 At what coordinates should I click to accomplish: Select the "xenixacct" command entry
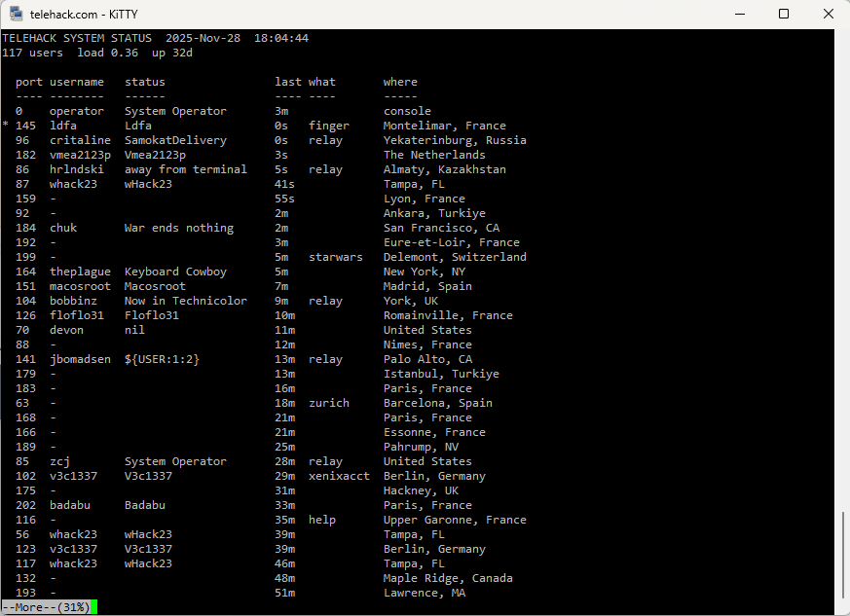pos(340,476)
